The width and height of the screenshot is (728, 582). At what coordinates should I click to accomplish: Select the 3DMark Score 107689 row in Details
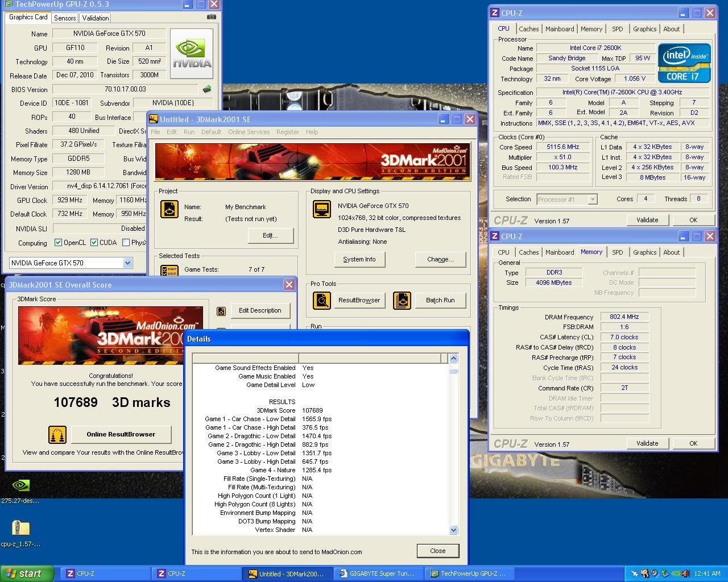pyautogui.click(x=321, y=410)
